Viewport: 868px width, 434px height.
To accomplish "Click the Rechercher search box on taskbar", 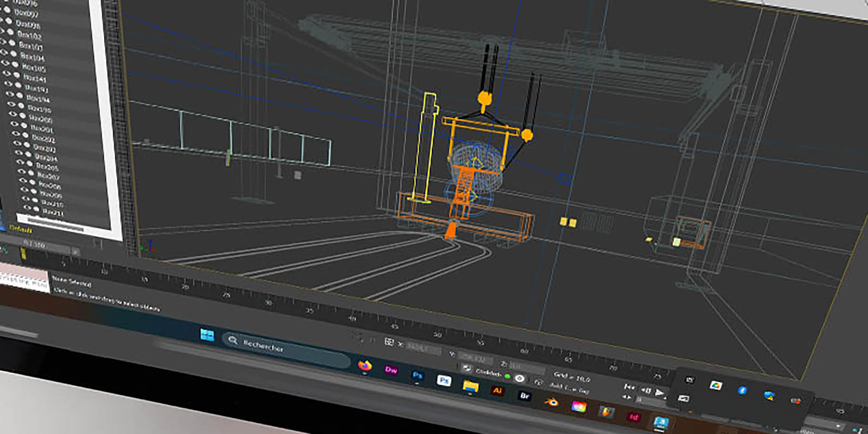I will (x=286, y=350).
